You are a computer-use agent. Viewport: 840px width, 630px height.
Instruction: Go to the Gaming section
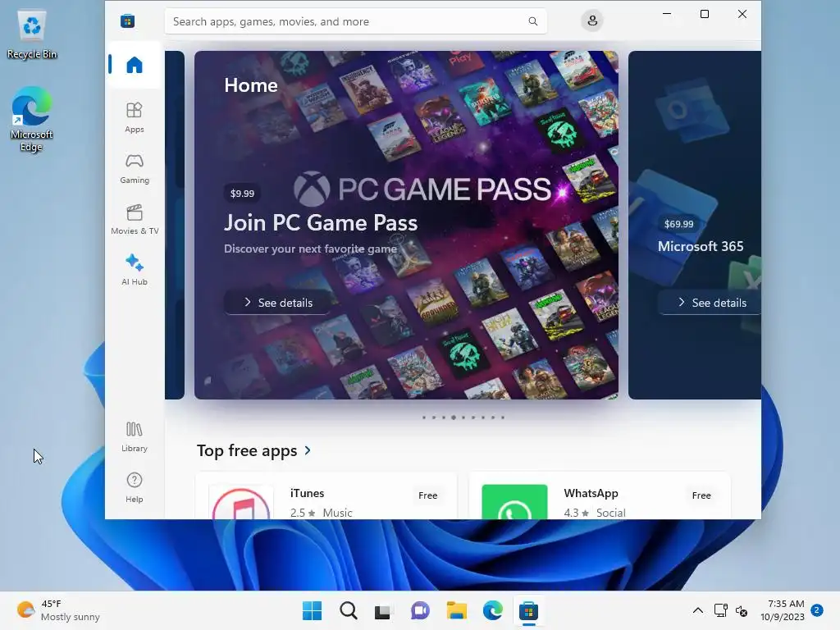point(135,168)
